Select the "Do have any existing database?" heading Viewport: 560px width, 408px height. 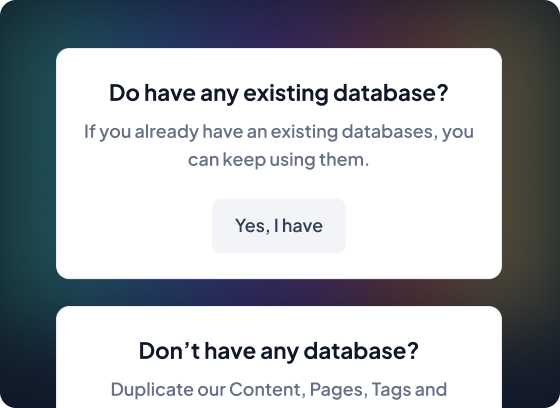point(279,93)
